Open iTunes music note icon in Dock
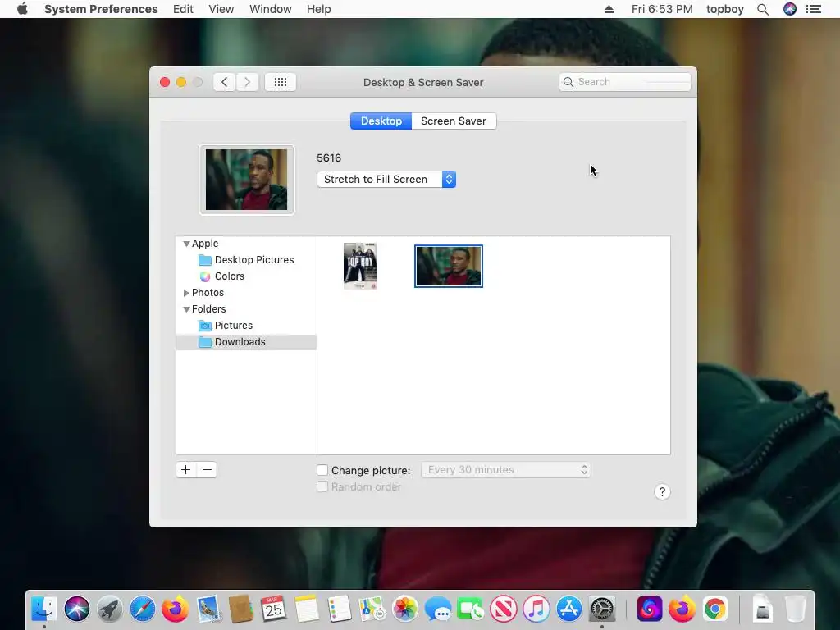Image resolution: width=840 pixels, height=630 pixels. 536,609
